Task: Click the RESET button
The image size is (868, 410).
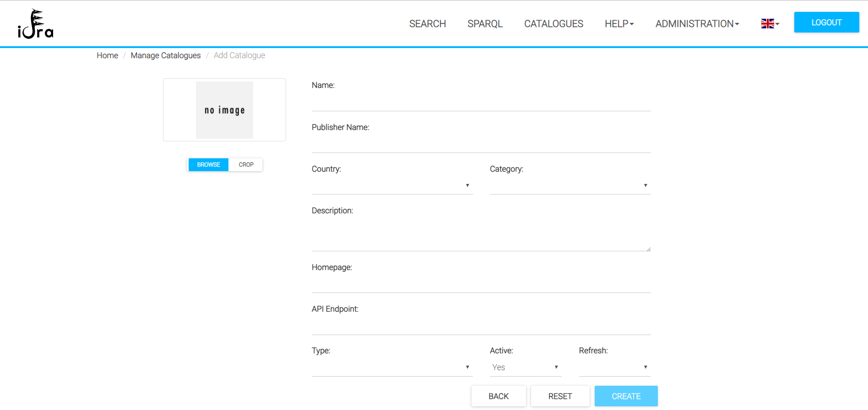Action: (x=560, y=396)
